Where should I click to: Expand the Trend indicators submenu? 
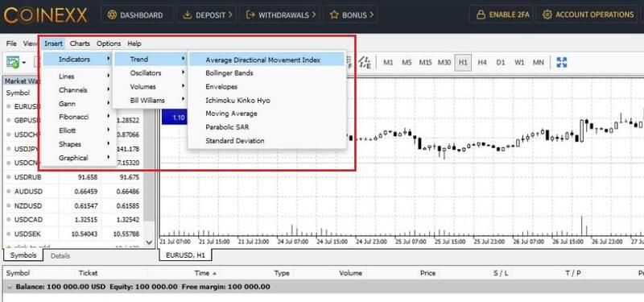(151, 59)
